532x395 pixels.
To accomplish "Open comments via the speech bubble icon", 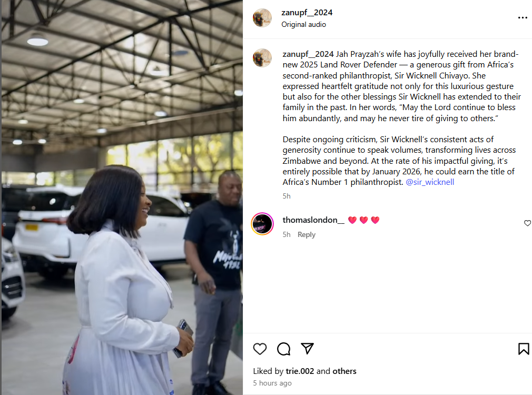I will [x=283, y=349].
